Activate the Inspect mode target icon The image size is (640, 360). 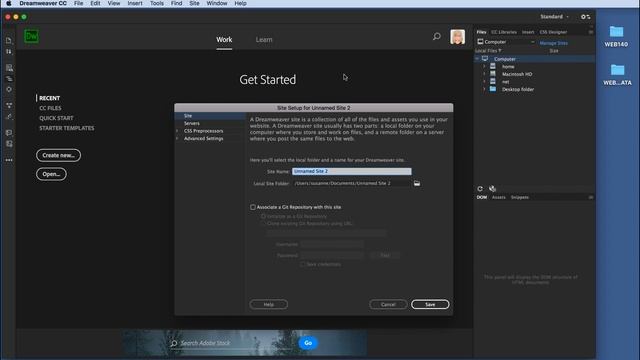click(9, 89)
